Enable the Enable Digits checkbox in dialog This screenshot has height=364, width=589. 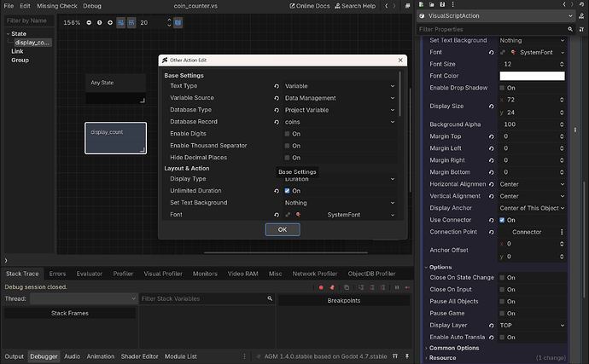tap(287, 134)
